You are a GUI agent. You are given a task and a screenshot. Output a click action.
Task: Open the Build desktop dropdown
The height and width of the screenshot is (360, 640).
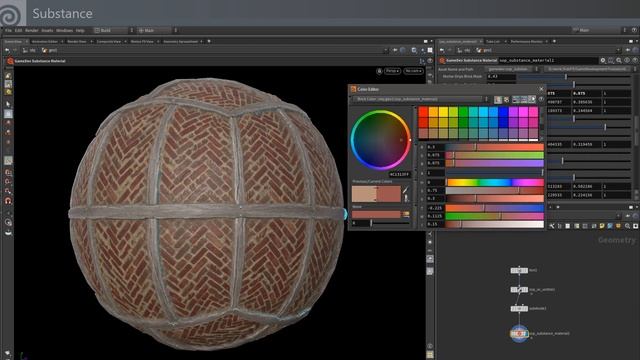point(113,30)
